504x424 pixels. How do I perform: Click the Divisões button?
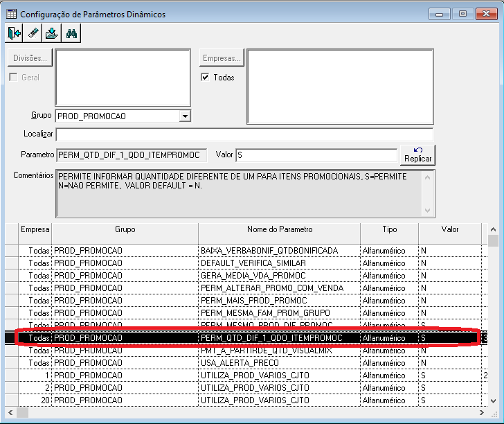point(30,58)
